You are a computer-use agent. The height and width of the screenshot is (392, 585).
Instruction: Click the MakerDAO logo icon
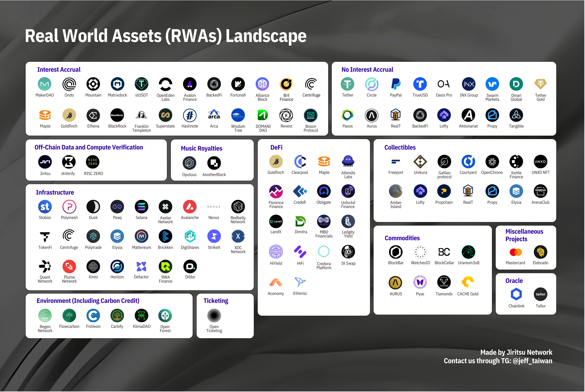tap(45, 84)
